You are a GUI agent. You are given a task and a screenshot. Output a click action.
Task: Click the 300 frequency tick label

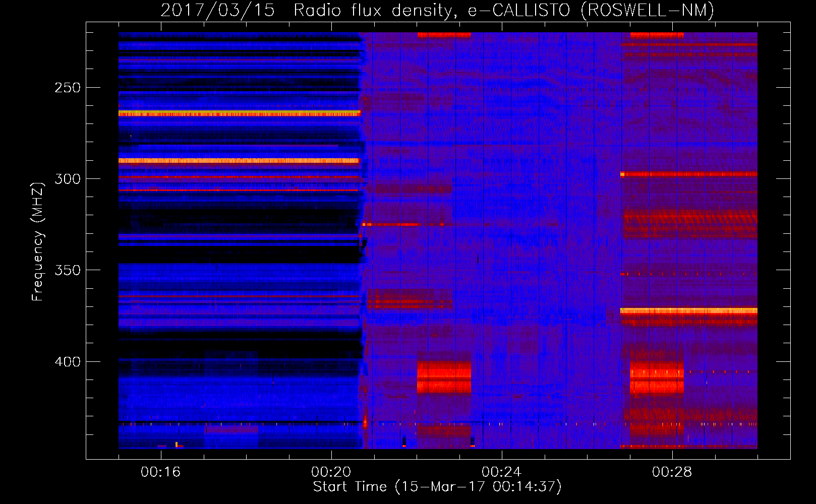[68, 179]
